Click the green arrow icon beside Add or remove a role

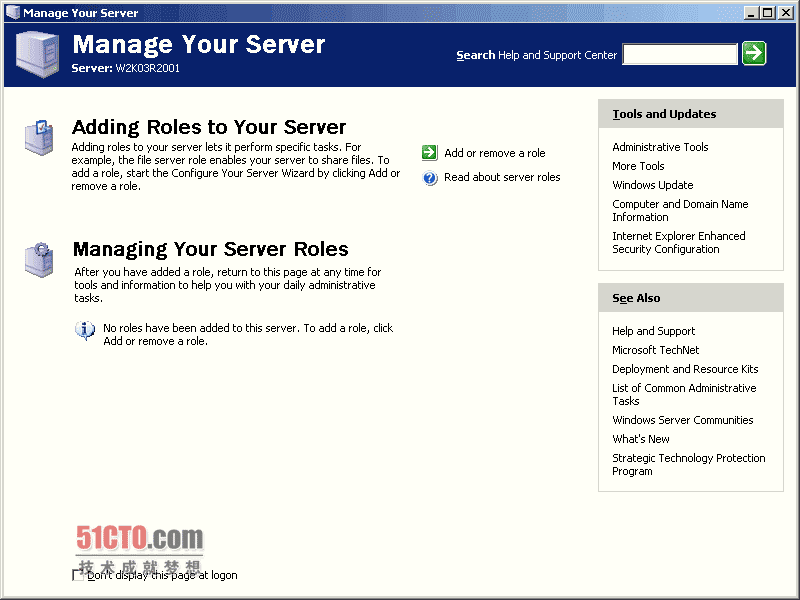pos(429,153)
